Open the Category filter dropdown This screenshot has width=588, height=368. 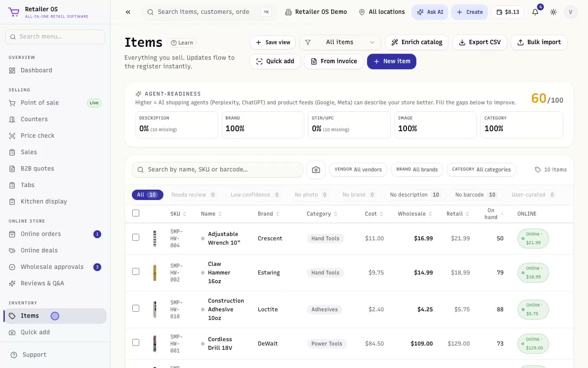(x=481, y=170)
